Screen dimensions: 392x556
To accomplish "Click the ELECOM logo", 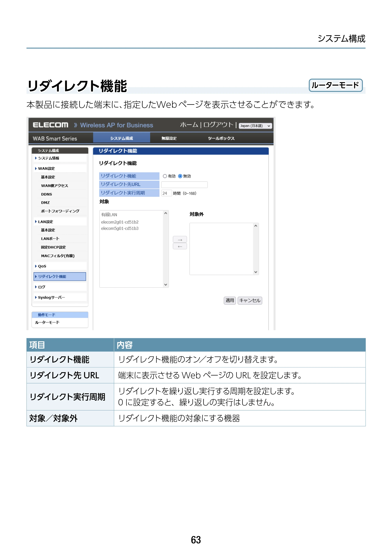I will tap(51, 125).
